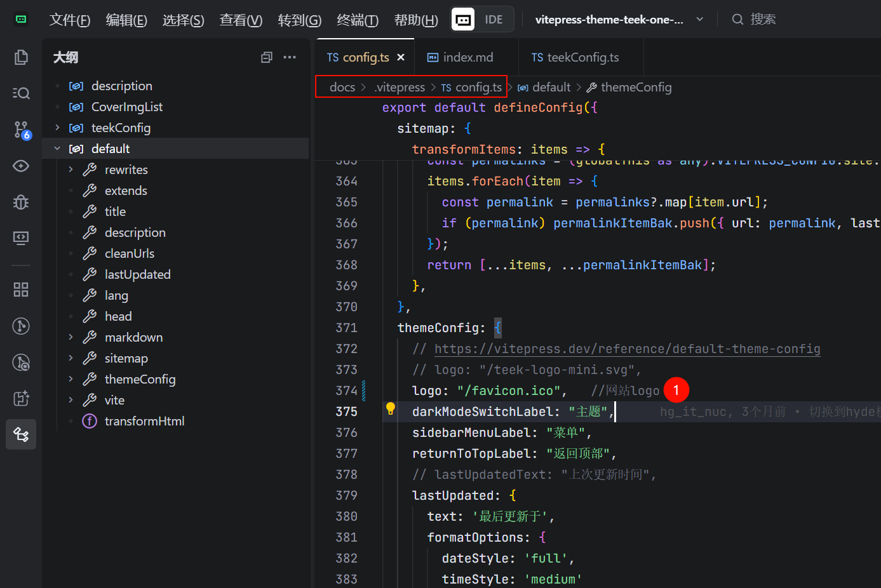The image size is (881, 588).
Task: Select the transformHtml function outline item
Action: (x=145, y=421)
